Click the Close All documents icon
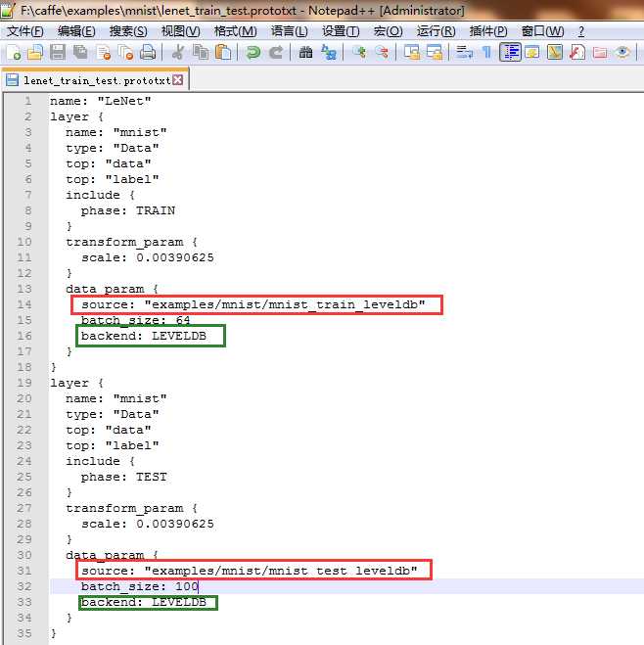The image size is (644, 645). pyautogui.click(x=126, y=53)
